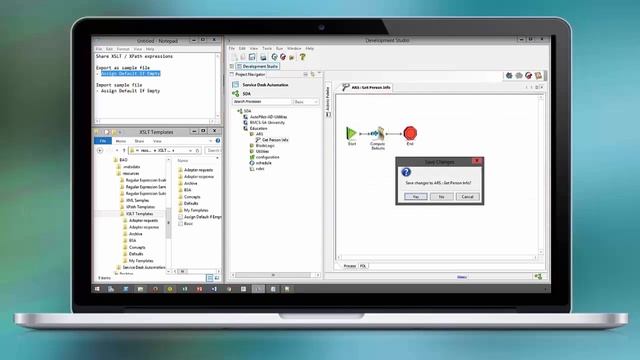This screenshot has height=360, width=640.
Task: Open the blue File tab in XSLT Templates
Action: [x=103, y=141]
